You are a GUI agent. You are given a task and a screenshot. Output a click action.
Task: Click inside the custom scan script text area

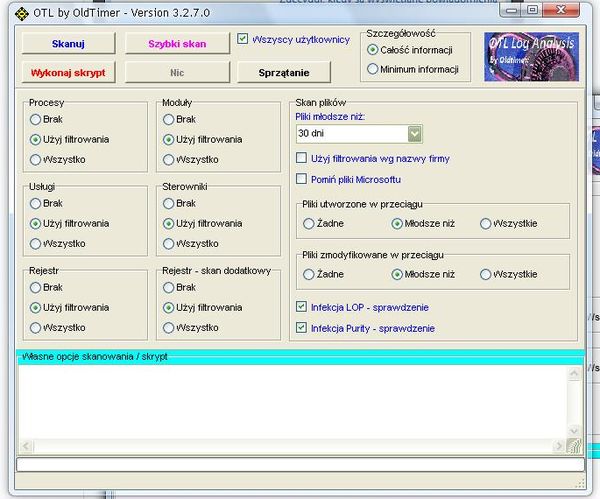click(x=293, y=402)
